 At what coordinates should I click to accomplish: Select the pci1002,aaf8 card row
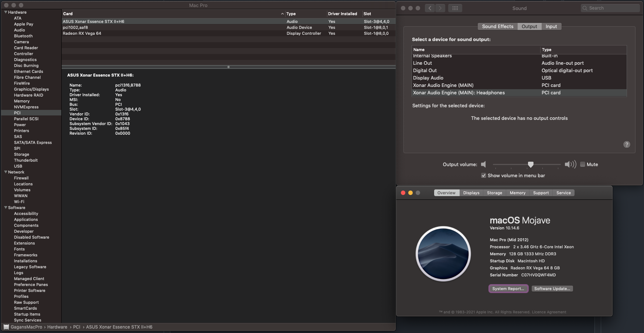click(228, 27)
